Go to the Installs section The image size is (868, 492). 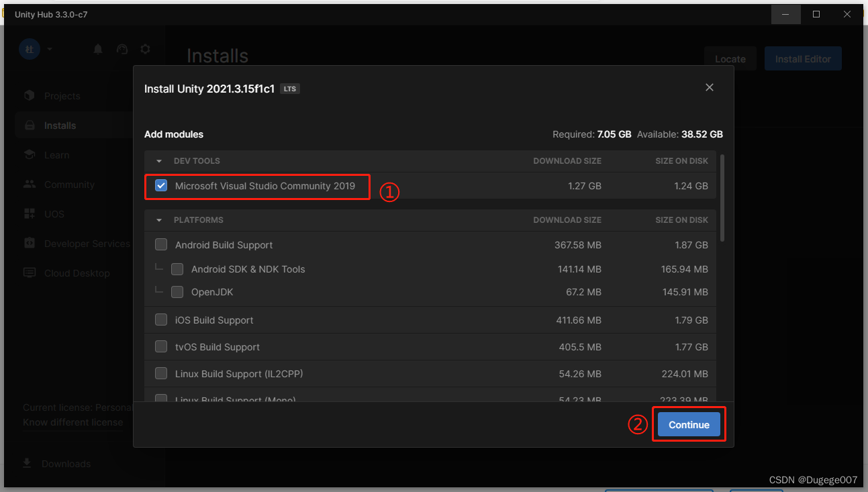pyautogui.click(x=60, y=126)
